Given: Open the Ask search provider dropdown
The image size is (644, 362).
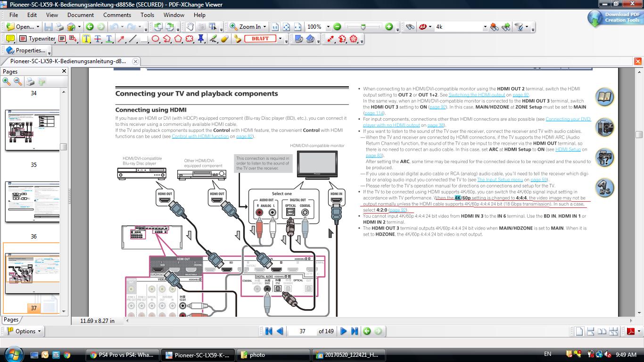Looking at the screenshot, I should (430, 27).
